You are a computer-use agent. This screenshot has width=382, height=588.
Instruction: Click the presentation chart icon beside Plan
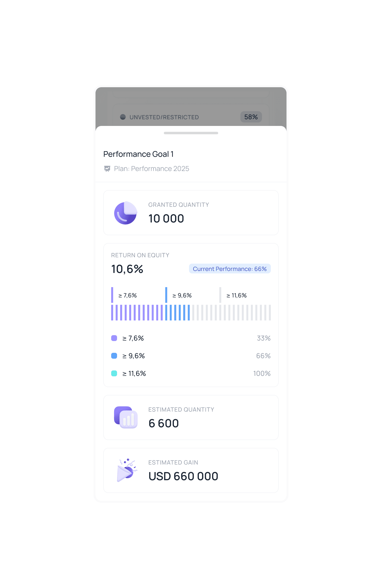click(107, 169)
